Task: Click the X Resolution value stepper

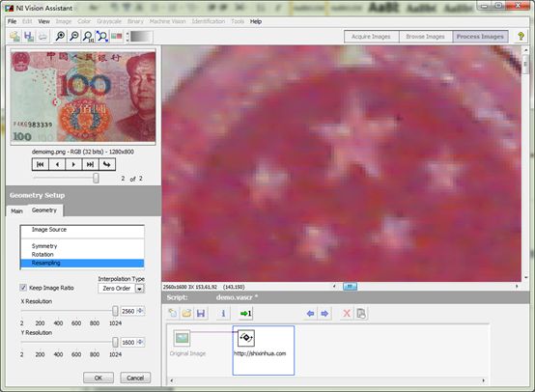Action: pos(140,311)
